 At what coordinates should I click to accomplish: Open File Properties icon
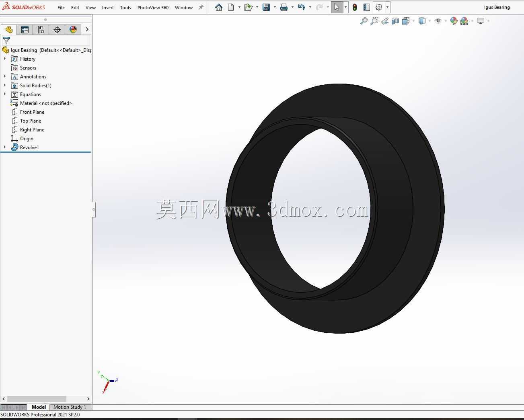(x=367, y=7)
